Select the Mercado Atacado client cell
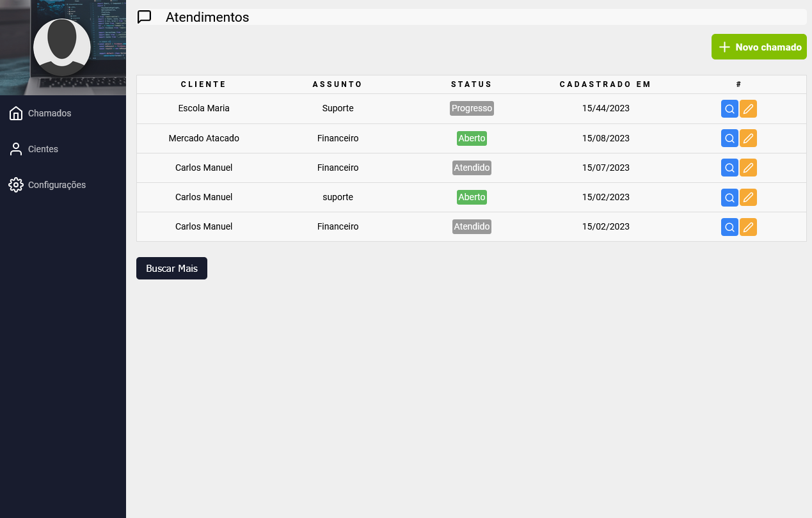Viewport: 812px width, 518px height. (x=203, y=138)
